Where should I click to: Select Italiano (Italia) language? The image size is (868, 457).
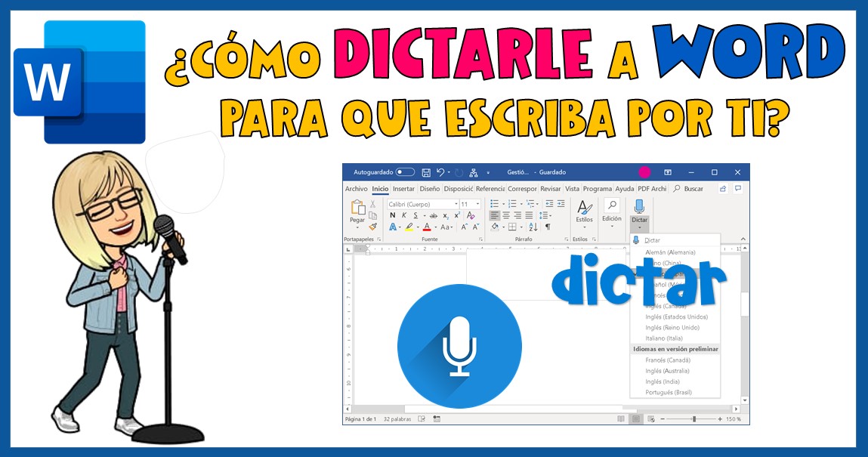[x=664, y=338]
